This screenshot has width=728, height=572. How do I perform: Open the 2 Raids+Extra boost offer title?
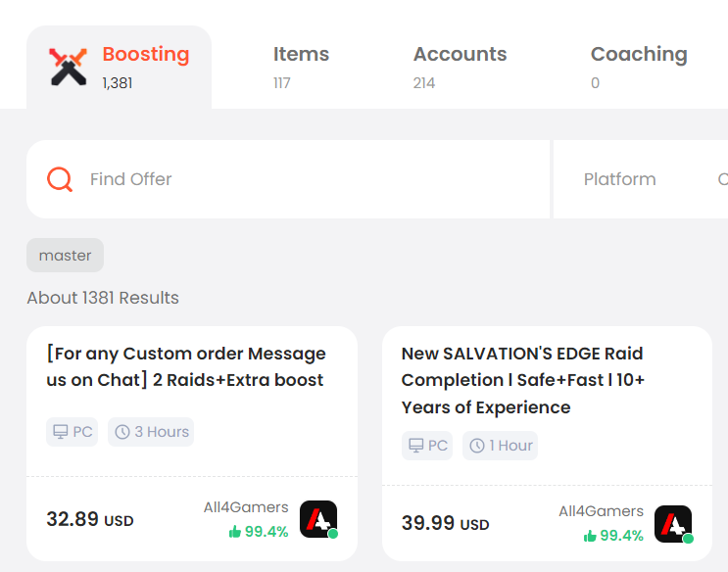[x=186, y=366]
